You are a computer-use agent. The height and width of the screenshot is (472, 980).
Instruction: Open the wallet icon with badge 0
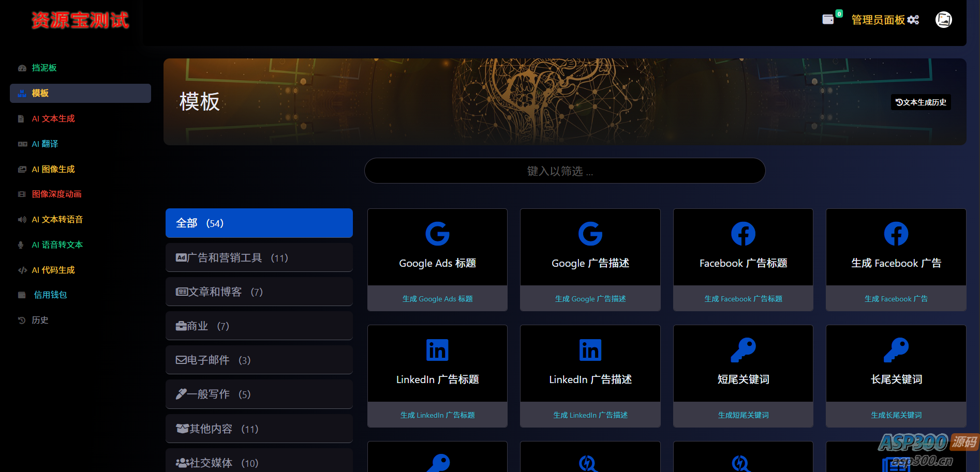(828, 18)
